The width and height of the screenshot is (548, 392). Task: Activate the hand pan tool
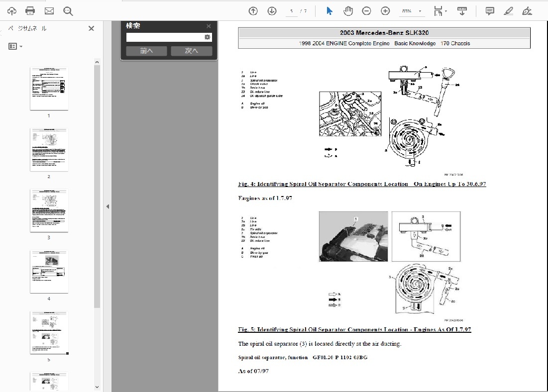348,11
